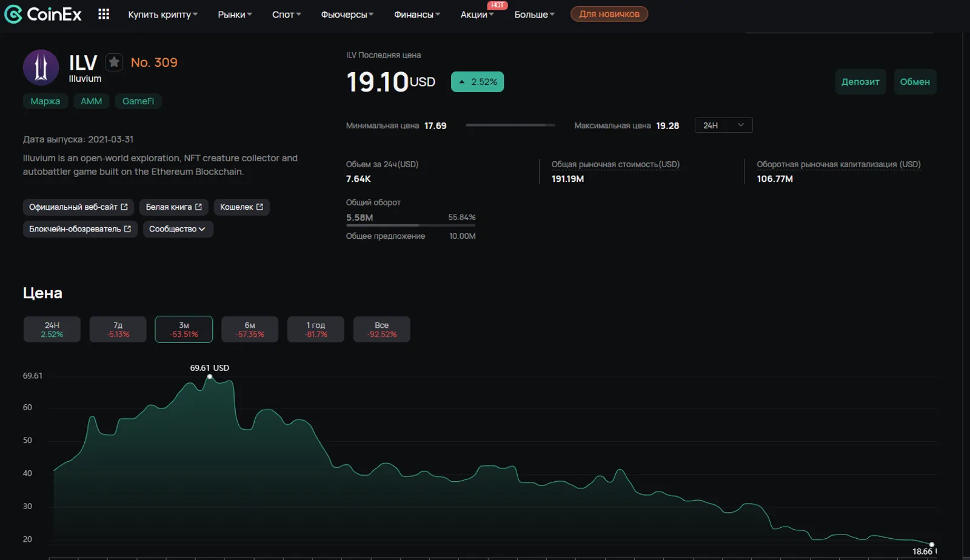Click the 7.64K volume value
The image size is (970, 560).
358,179
